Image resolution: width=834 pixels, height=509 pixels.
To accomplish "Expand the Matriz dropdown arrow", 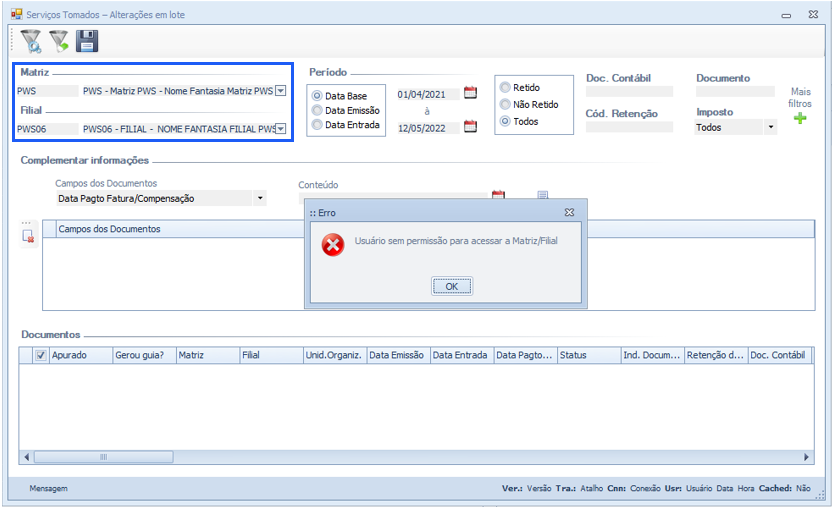I will 281,91.
